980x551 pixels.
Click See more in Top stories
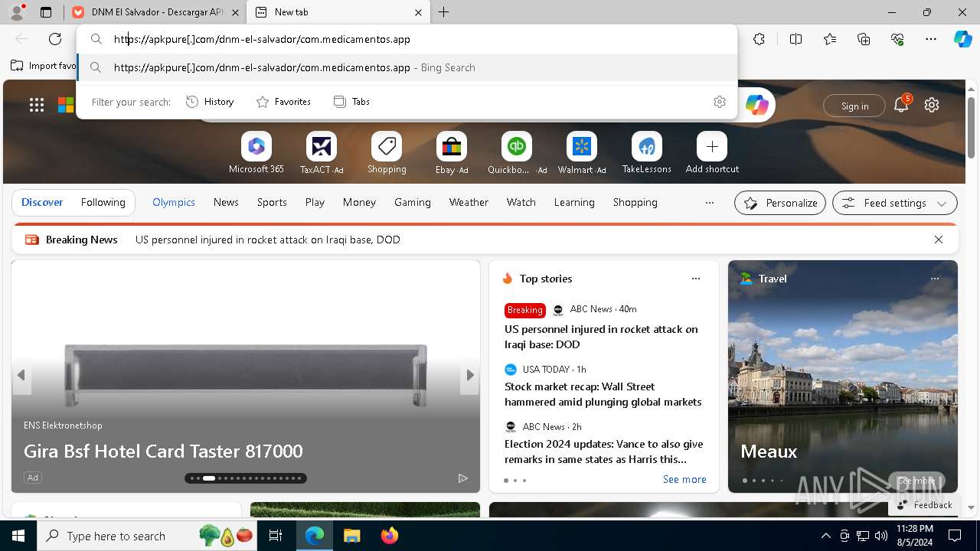point(684,479)
